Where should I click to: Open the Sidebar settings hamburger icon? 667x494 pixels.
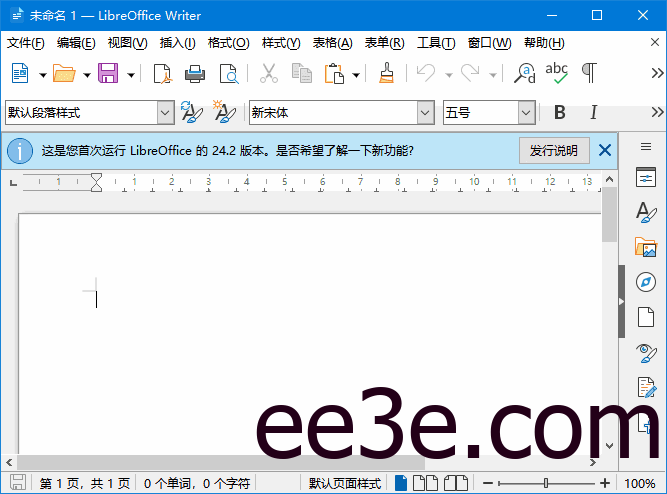point(646,147)
